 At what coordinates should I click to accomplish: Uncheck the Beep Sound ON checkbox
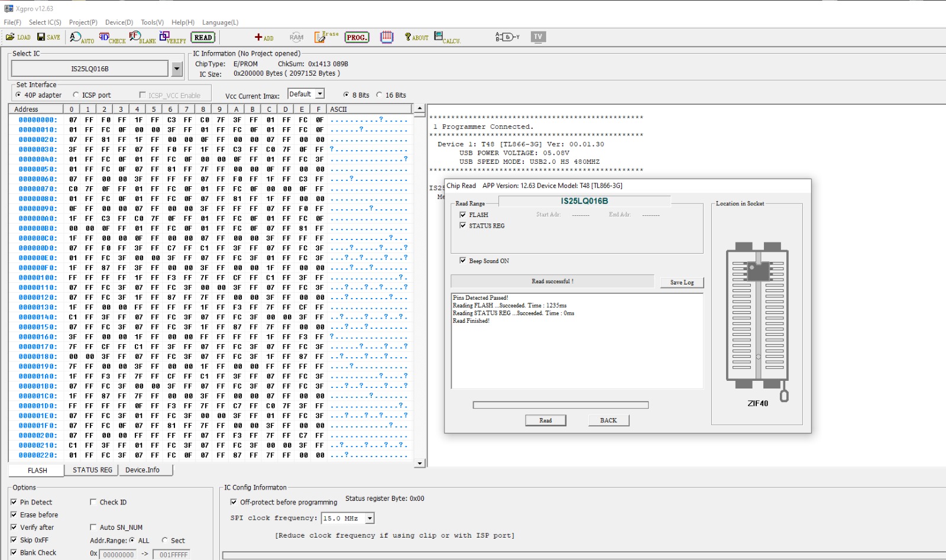point(463,261)
